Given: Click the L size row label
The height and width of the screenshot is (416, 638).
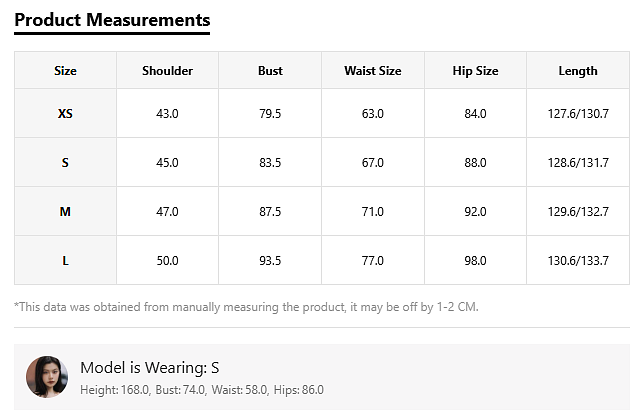Looking at the screenshot, I should coord(65,261).
